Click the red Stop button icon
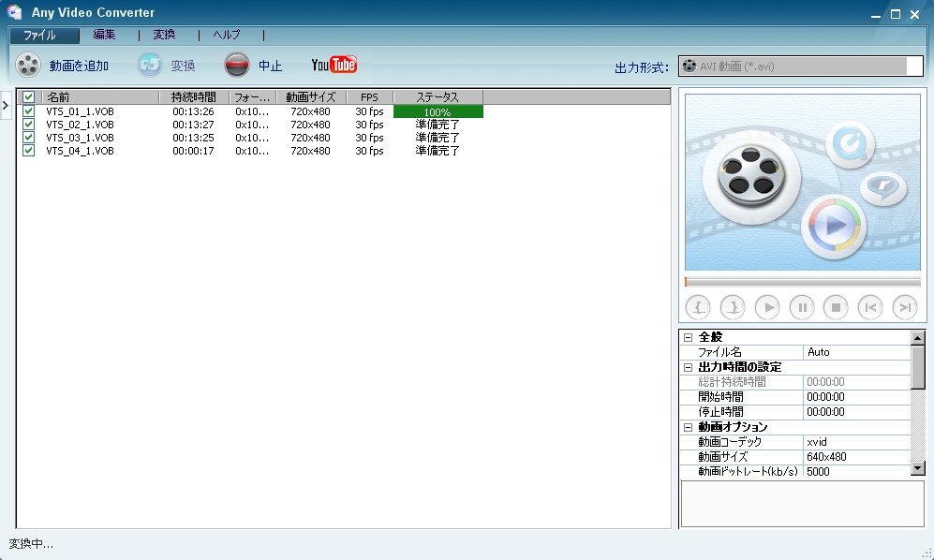This screenshot has width=934, height=560. click(236, 65)
